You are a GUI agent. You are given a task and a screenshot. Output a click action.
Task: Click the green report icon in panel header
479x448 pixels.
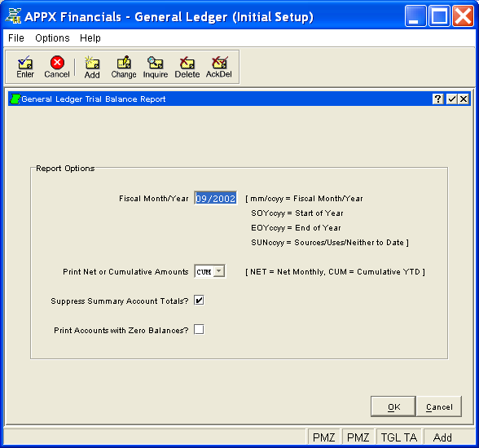[15, 99]
